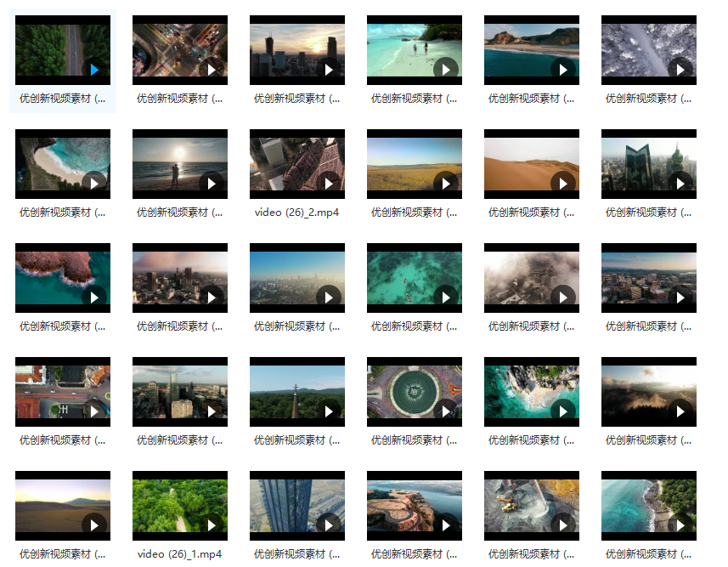The width and height of the screenshot is (728, 567).
Task: Click play on the turquoise reef with boats video
Action: point(446,298)
